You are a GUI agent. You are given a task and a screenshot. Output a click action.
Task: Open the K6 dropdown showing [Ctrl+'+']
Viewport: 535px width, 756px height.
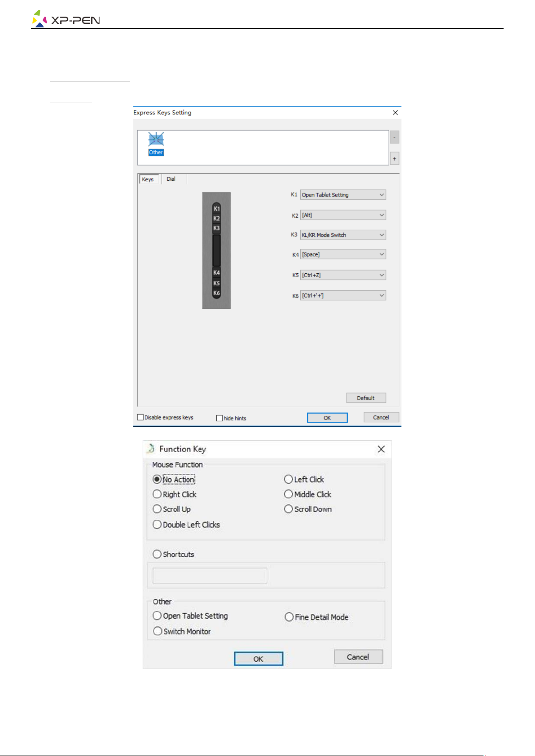[343, 296]
